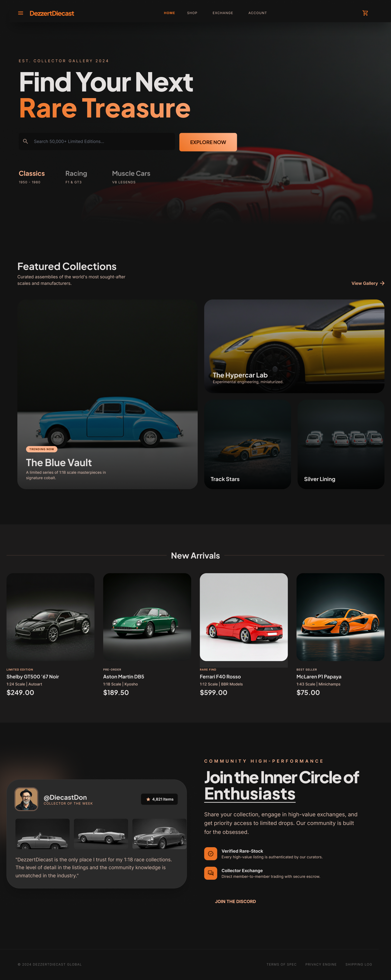Click the Verified Rare-Stock heading
Image resolution: width=391 pixels, height=980 pixels.
tap(242, 851)
